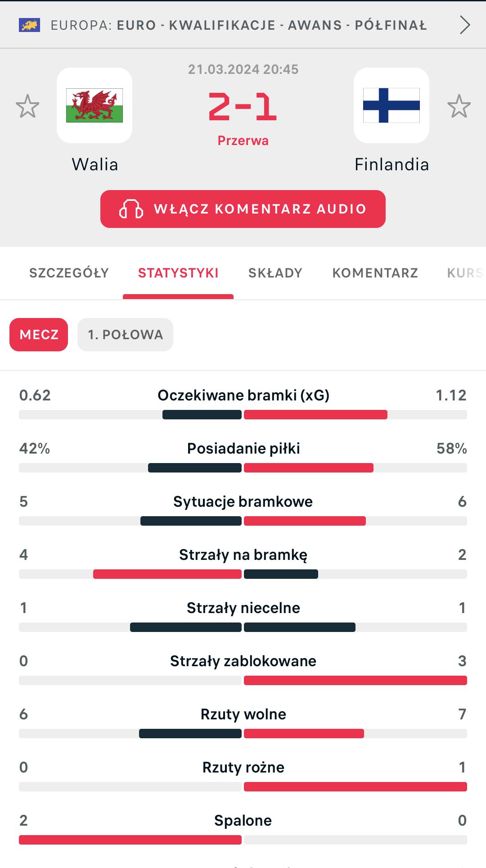Add Finlandia to favorites with star
The width and height of the screenshot is (486, 868).
point(459,106)
